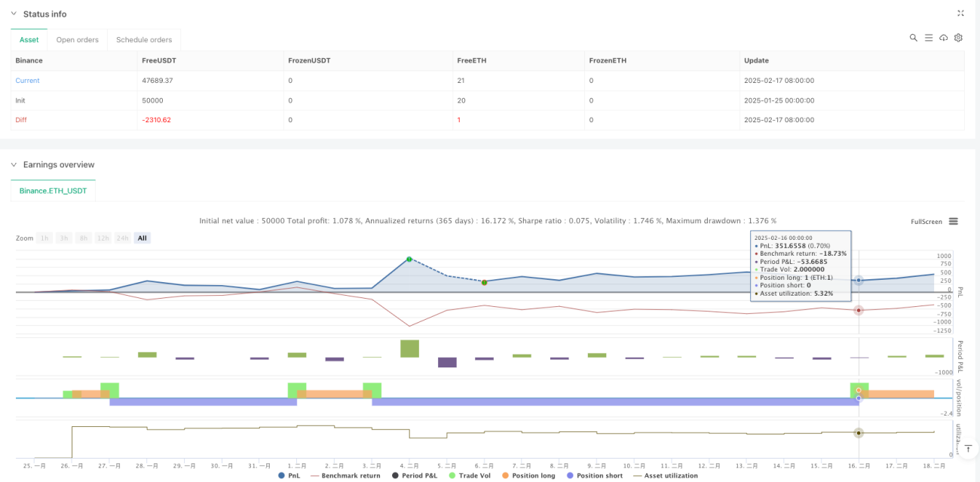
Task: Click the back-to-top arrow icon
Action: click(x=968, y=448)
